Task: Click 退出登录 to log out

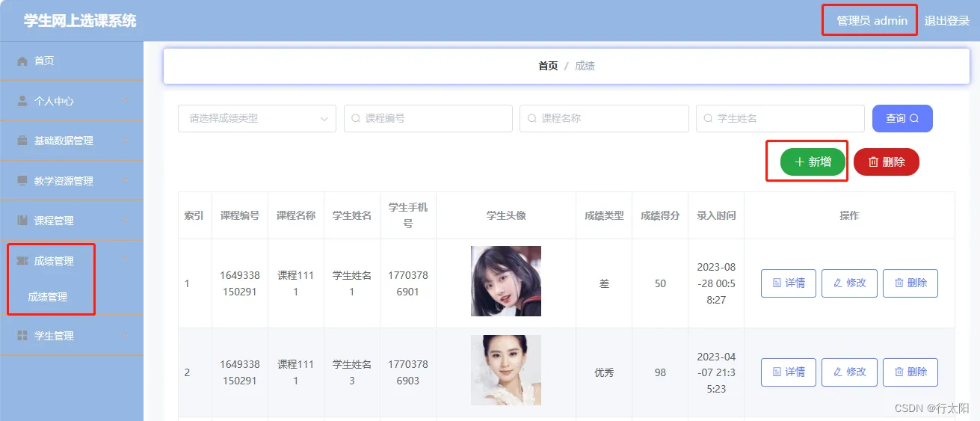Action: (x=947, y=21)
